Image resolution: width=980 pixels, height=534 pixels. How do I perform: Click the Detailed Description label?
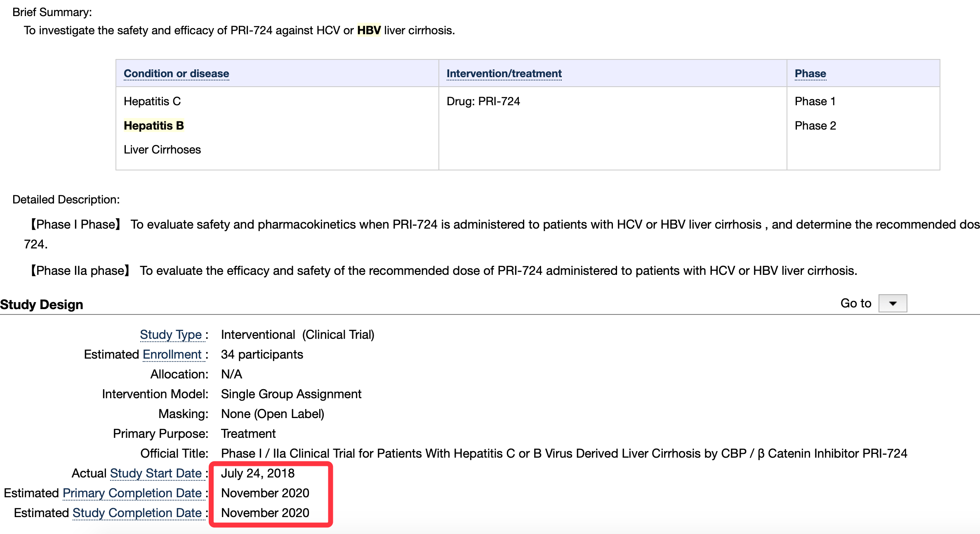[x=66, y=200]
